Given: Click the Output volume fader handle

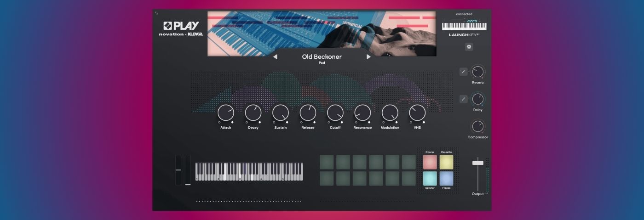Looking at the screenshot, I should point(478,163).
